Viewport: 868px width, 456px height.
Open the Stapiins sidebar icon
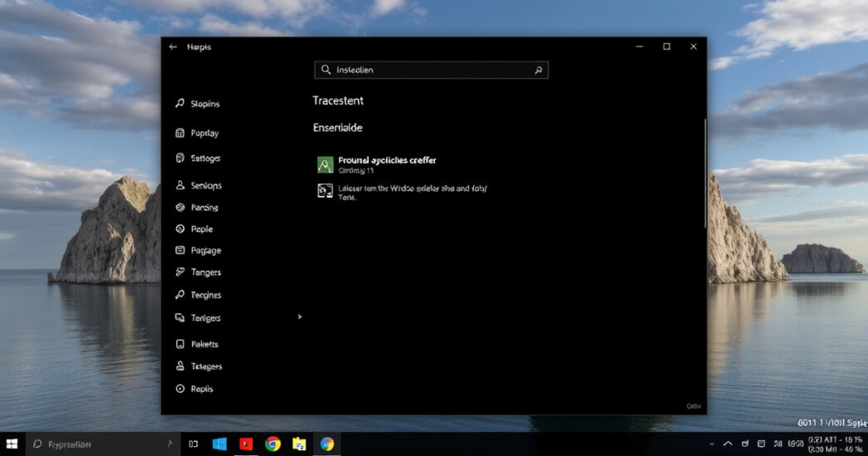point(180,104)
